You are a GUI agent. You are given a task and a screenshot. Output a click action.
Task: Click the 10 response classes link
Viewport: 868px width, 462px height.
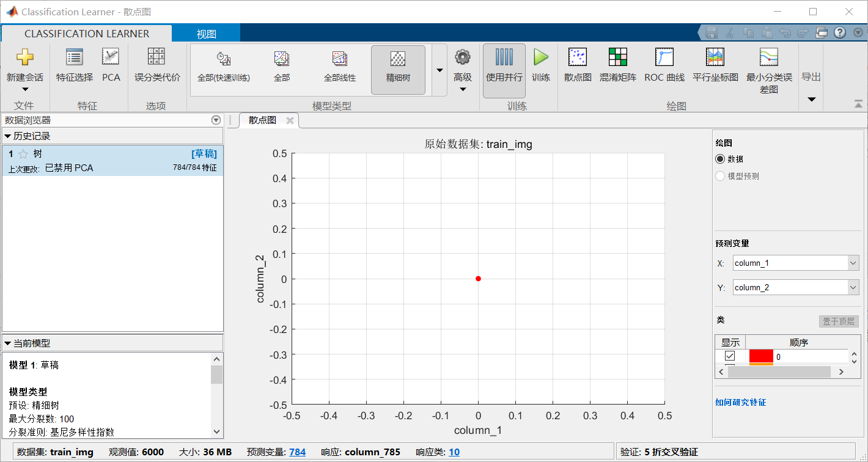tap(454, 452)
